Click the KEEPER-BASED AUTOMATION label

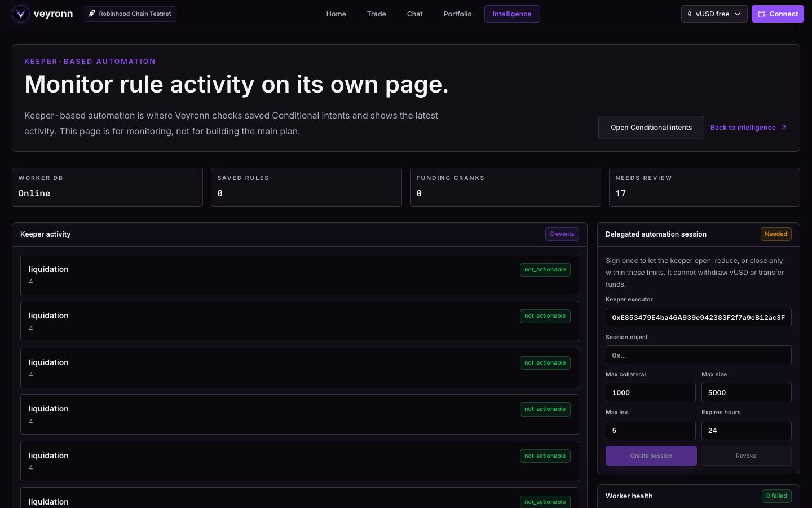click(90, 62)
